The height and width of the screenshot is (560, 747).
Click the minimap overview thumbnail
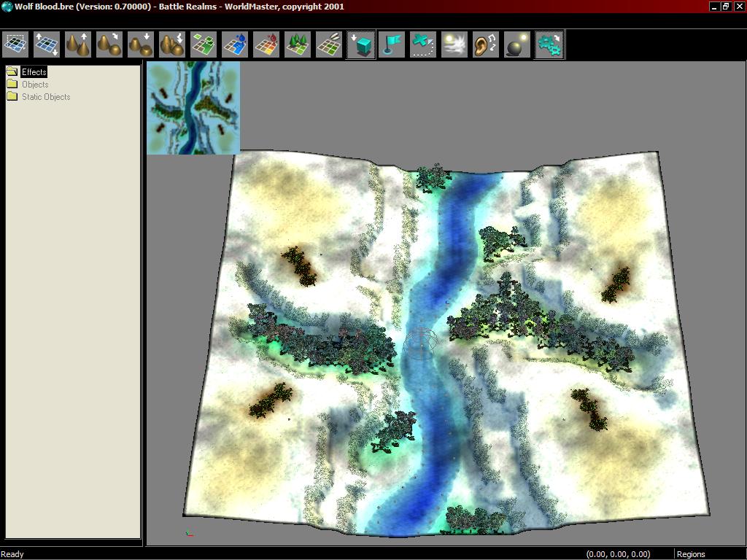pyautogui.click(x=193, y=108)
